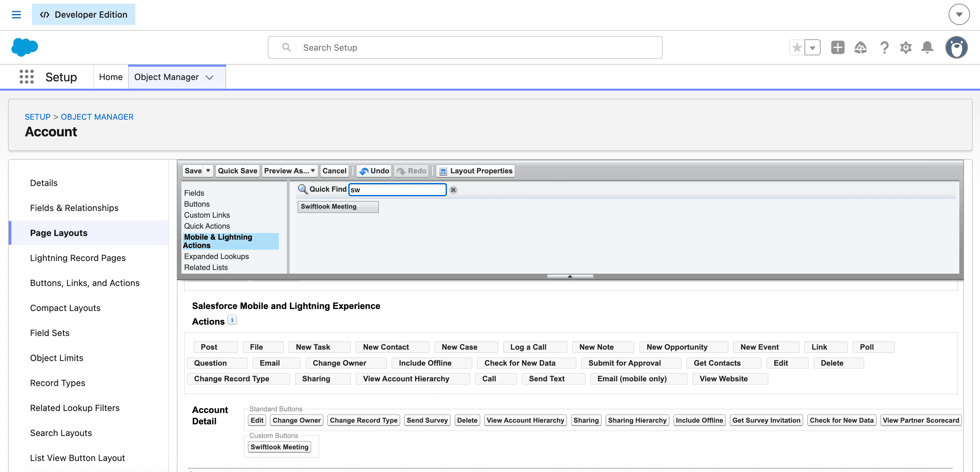
Task: Open the Setup gear menu
Action: click(x=905, y=48)
